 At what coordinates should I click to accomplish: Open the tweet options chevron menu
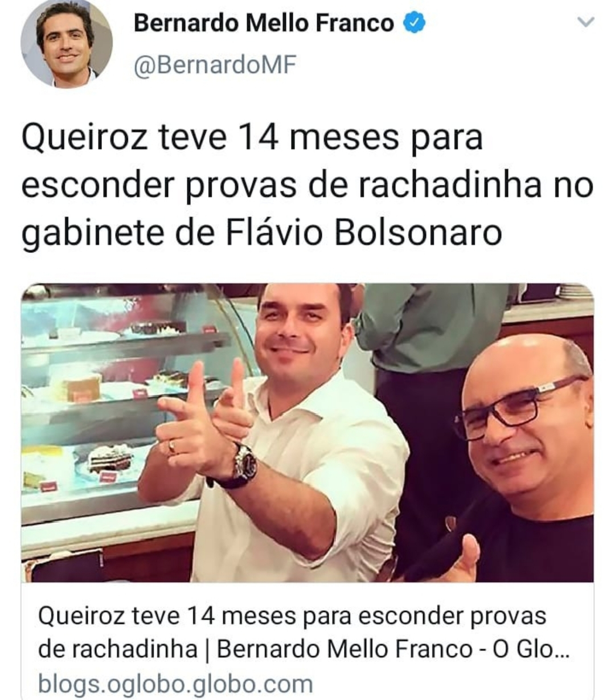coord(585,23)
